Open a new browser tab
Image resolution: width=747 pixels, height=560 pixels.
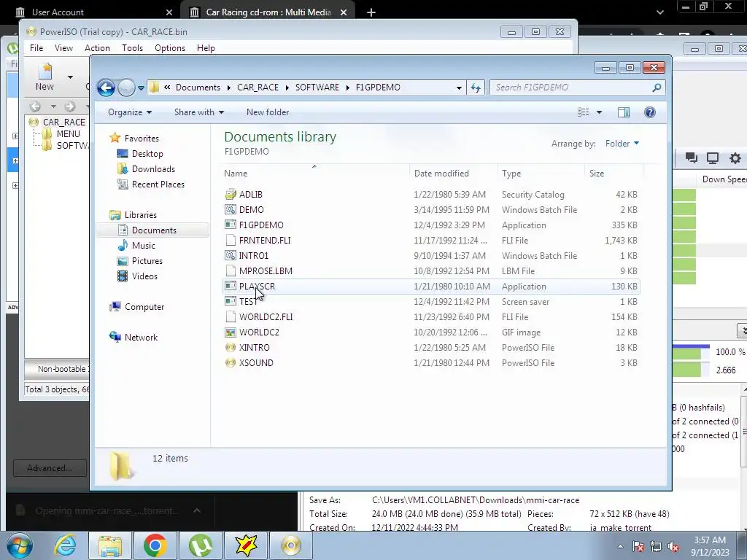coord(371,12)
